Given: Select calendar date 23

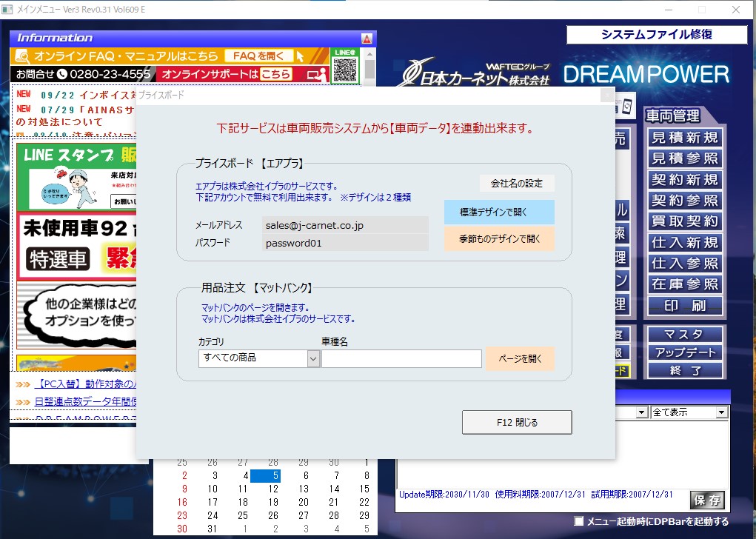Looking at the screenshot, I should click(x=181, y=515).
